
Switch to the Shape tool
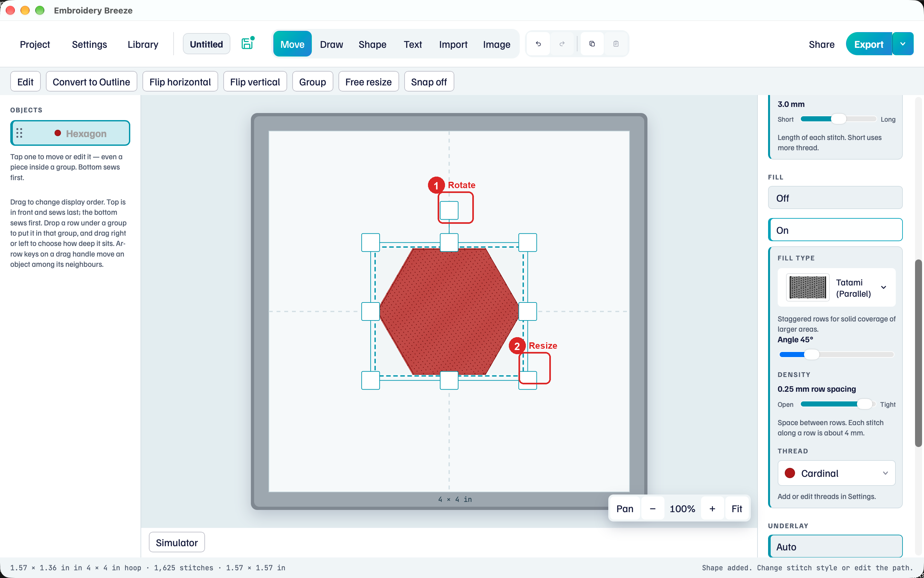372,44
